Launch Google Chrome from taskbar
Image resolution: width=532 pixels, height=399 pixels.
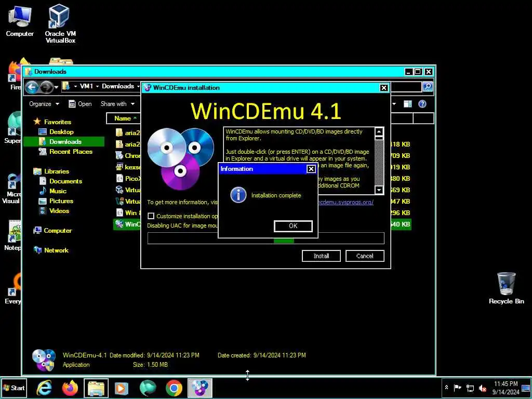pyautogui.click(x=174, y=388)
